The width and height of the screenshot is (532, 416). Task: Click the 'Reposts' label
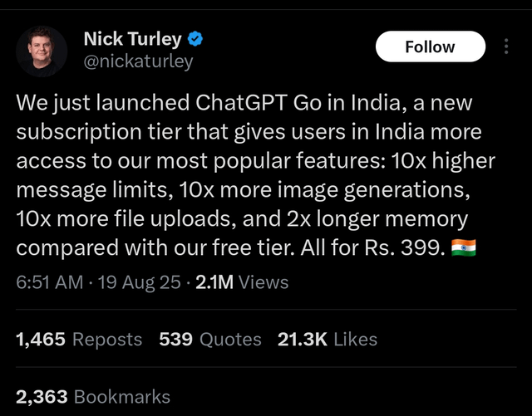click(107, 340)
